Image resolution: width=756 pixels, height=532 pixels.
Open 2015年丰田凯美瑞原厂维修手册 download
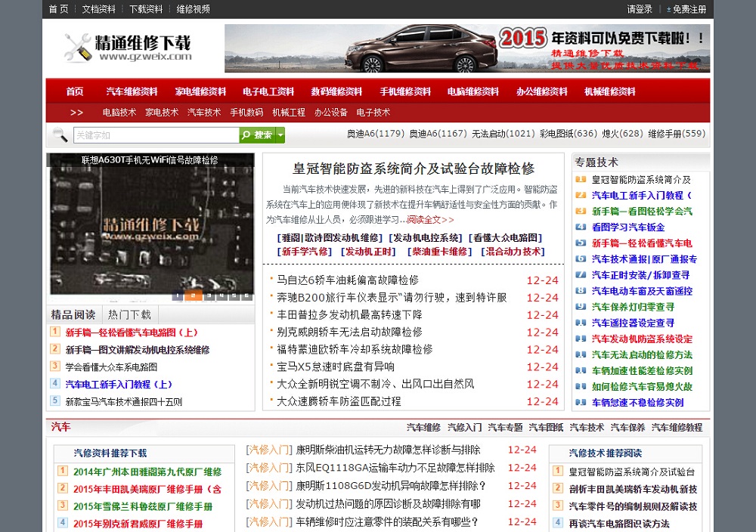[x=147, y=489]
